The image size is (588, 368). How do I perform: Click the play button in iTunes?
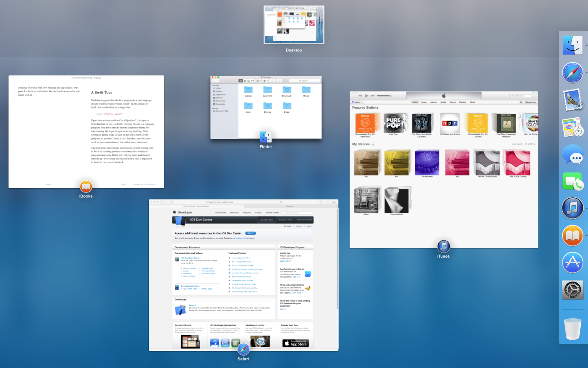click(x=367, y=96)
